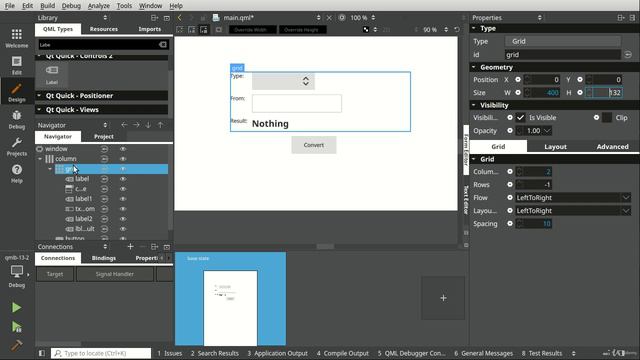The height and width of the screenshot is (360, 640).
Task: Toggle the left sidebar visibility
Action: point(42,353)
